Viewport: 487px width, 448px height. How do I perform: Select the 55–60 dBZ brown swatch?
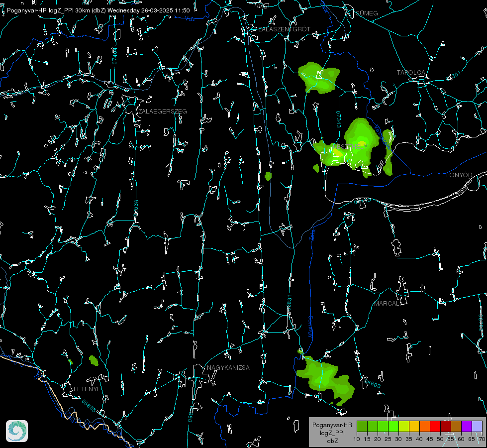click(x=456, y=426)
